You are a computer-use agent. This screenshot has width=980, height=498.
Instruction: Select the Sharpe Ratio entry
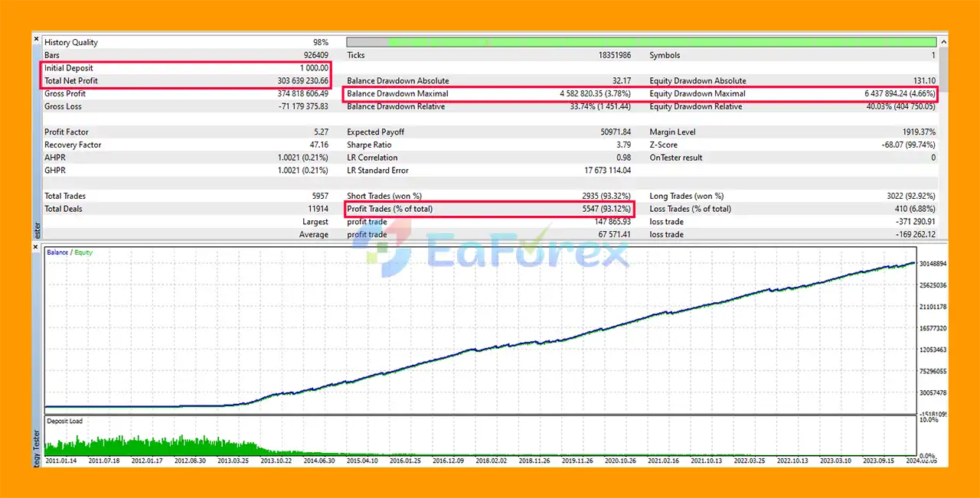[369, 145]
